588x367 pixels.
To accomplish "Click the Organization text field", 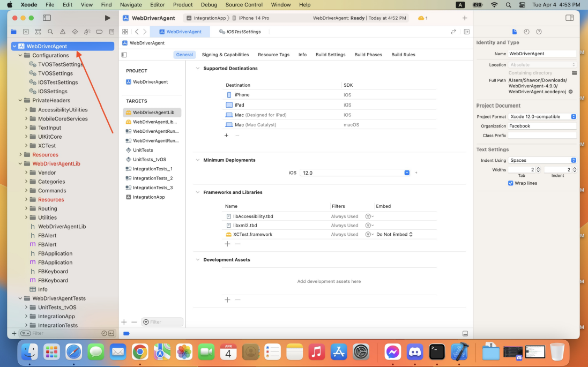I will tap(542, 126).
